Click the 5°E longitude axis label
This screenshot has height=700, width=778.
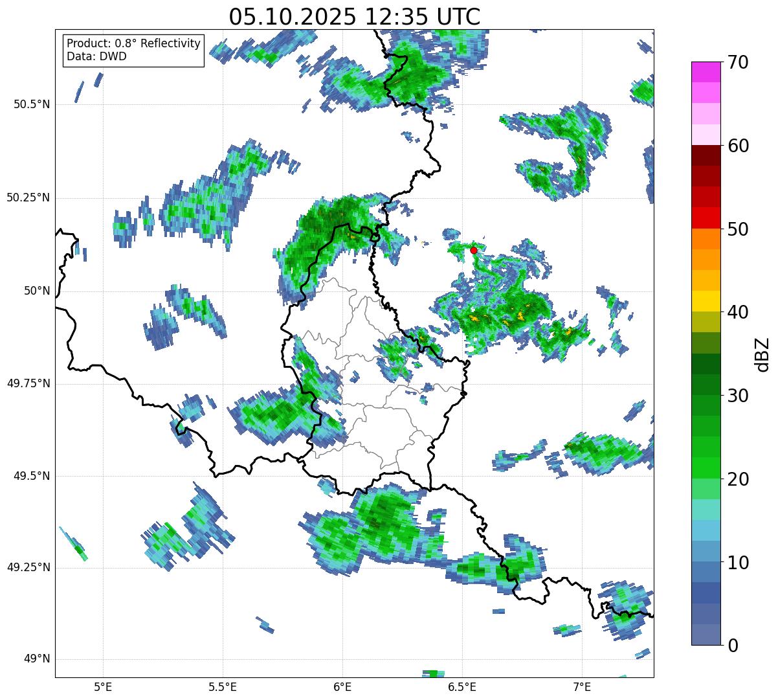[x=103, y=686]
